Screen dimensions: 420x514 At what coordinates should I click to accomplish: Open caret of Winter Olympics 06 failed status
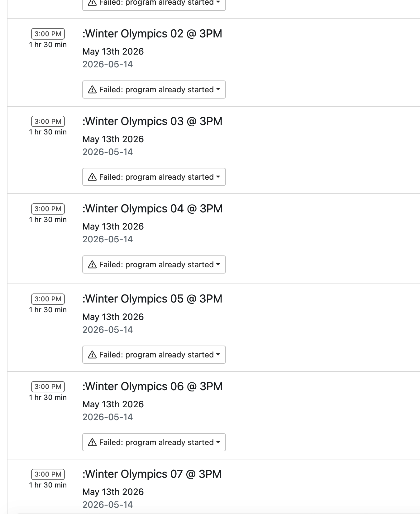coord(218,442)
